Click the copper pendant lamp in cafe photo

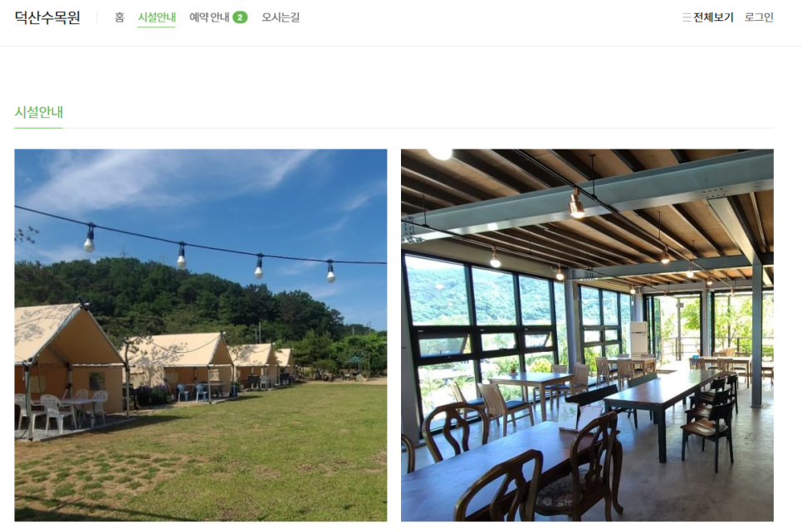576,203
